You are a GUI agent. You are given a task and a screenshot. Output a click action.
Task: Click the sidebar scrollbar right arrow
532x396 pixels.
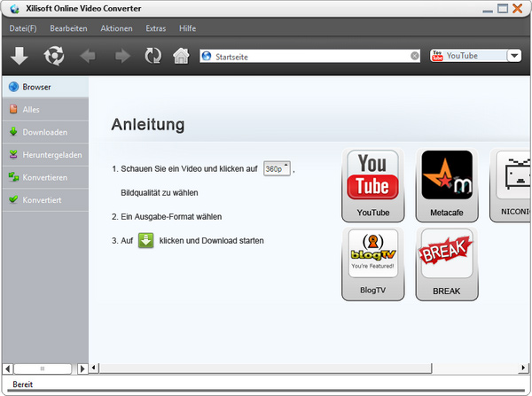(x=82, y=369)
